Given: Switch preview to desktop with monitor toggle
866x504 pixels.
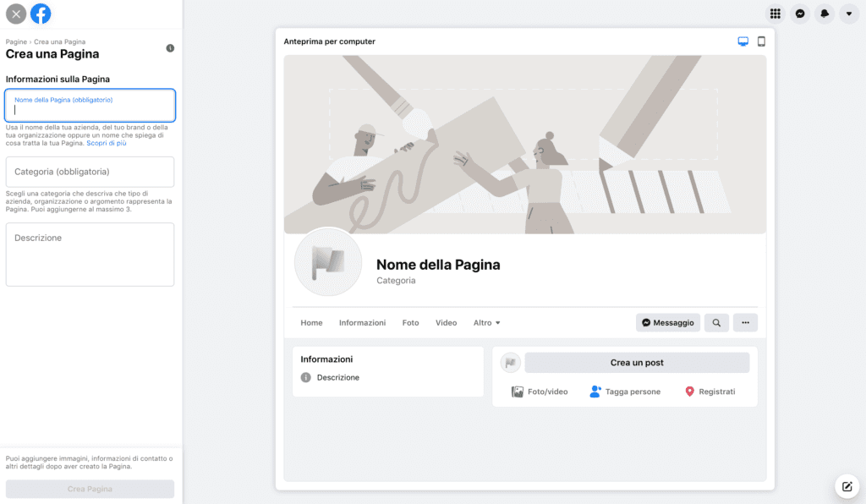Looking at the screenshot, I should [x=743, y=40].
